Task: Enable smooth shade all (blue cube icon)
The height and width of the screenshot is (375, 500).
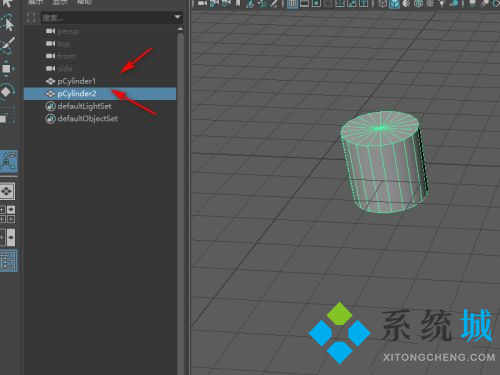Action: [x=394, y=4]
